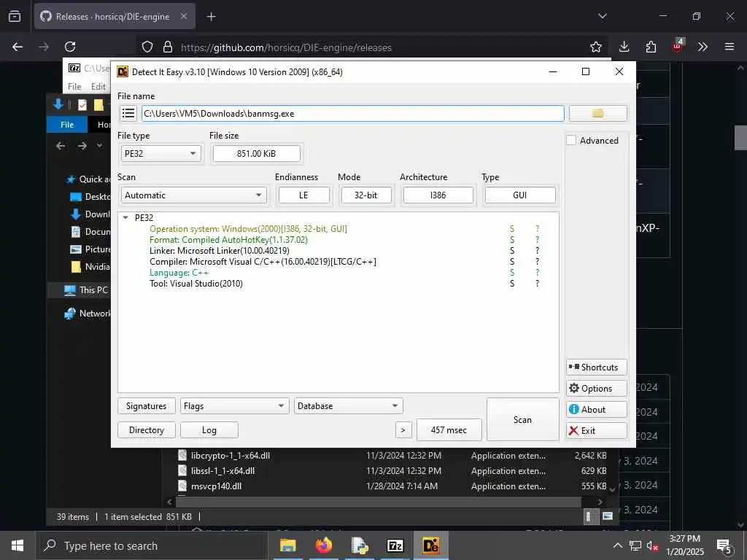Viewport: 747px width, 560px height.
Task: Open Firefox extensions puzzle icon
Action: 651,47
